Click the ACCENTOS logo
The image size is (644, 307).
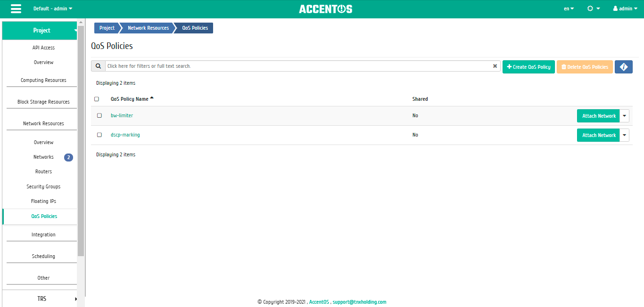click(325, 9)
